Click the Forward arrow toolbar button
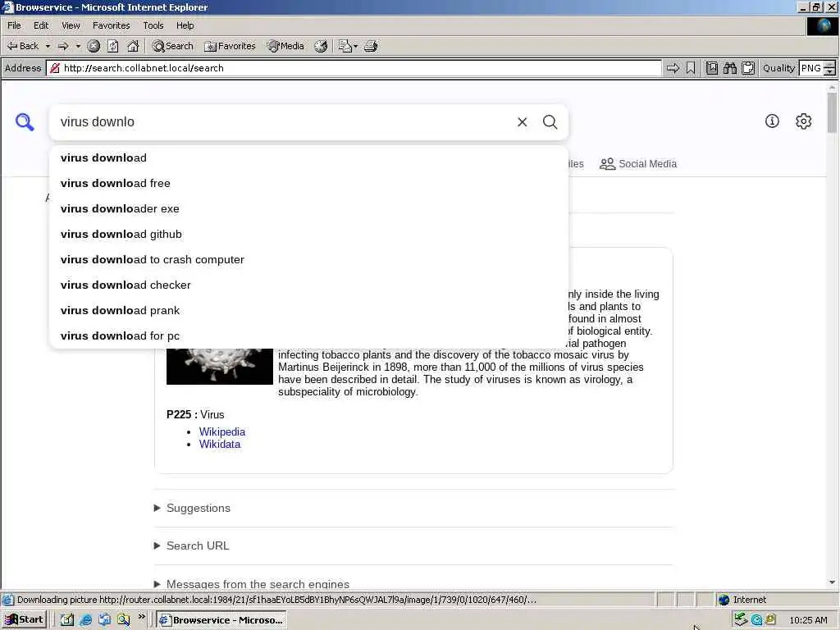Image resolution: width=840 pixels, height=630 pixels. click(63, 46)
